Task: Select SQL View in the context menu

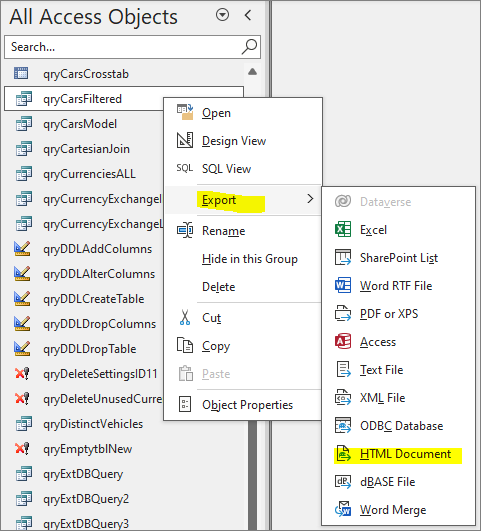Action: pyautogui.click(x=243, y=168)
